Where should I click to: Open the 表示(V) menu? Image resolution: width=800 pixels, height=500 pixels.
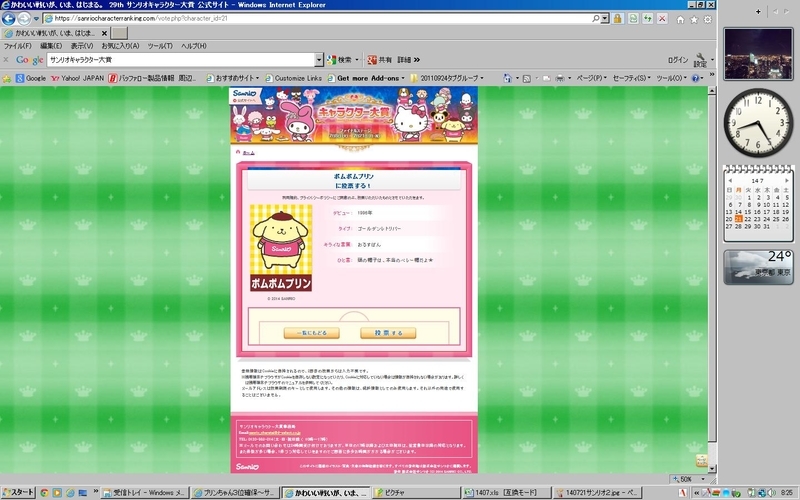pos(82,46)
